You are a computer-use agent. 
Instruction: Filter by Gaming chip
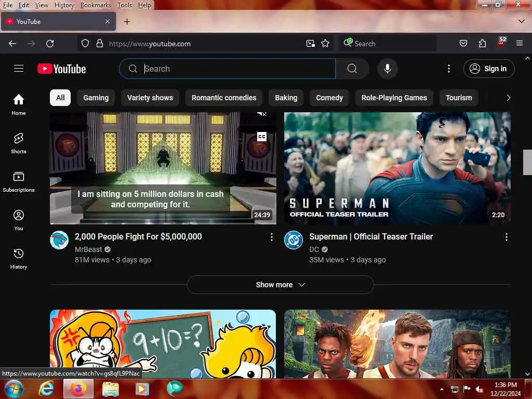click(96, 98)
